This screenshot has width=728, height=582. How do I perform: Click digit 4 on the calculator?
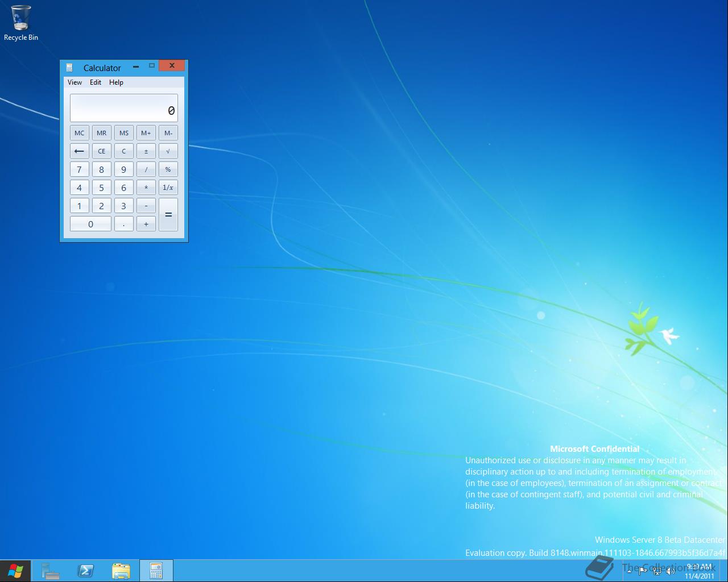click(x=80, y=188)
